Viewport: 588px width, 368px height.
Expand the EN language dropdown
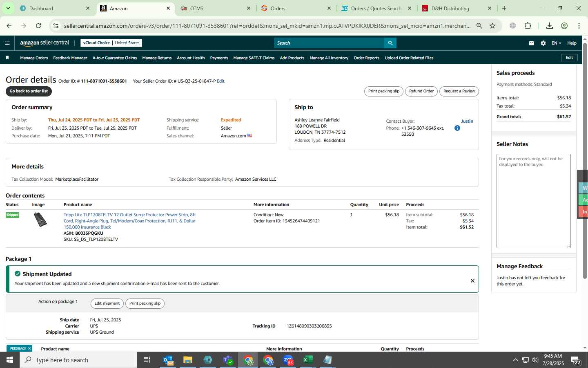click(556, 43)
